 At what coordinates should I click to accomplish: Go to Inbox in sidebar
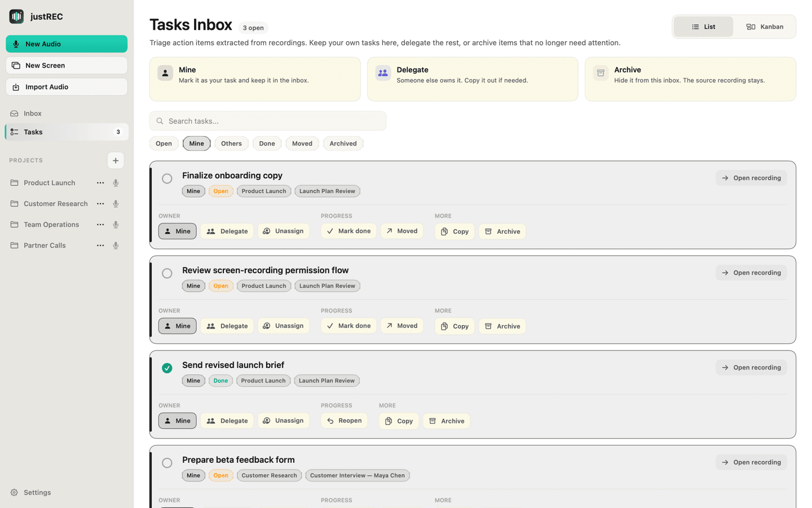tap(67, 113)
